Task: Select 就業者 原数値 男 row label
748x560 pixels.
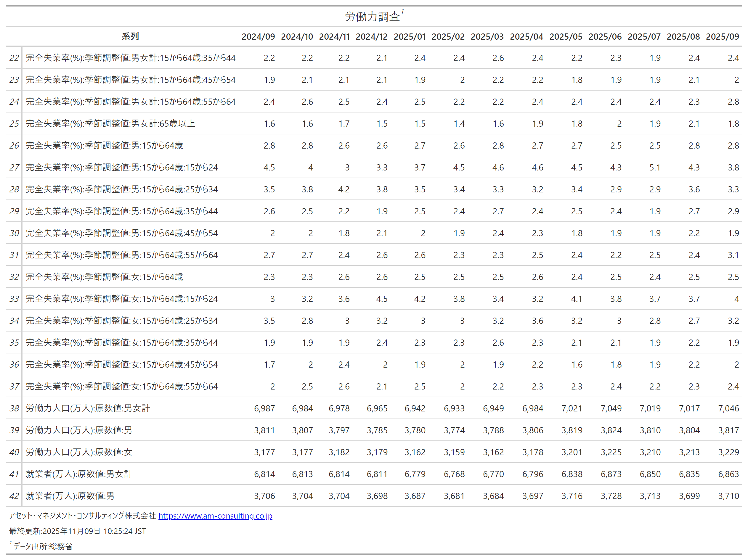Action: coord(70,496)
